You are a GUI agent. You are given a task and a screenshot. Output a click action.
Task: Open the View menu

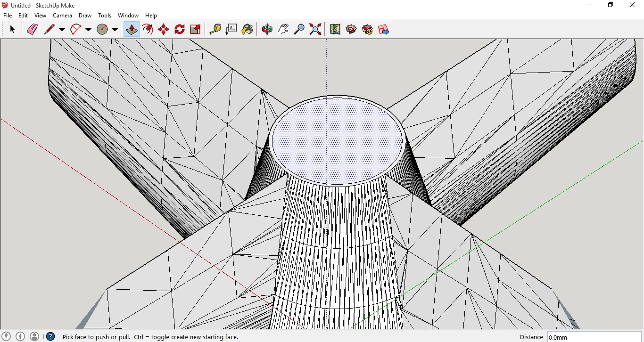[x=40, y=16]
